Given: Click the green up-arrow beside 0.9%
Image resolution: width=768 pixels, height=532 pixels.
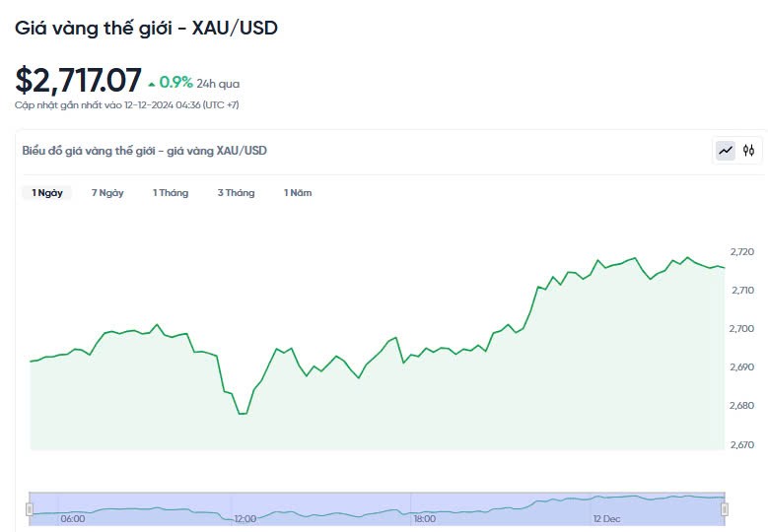Looking at the screenshot, I should tap(152, 84).
